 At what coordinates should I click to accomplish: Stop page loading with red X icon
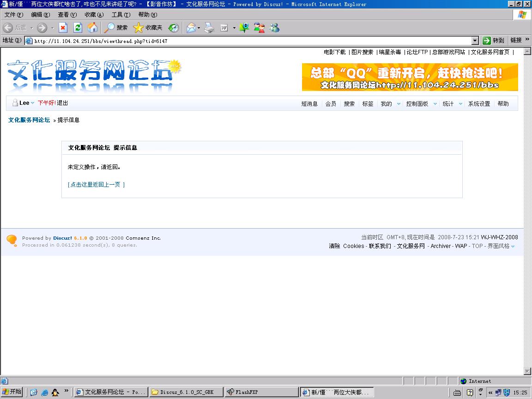(x=63, y=28)
